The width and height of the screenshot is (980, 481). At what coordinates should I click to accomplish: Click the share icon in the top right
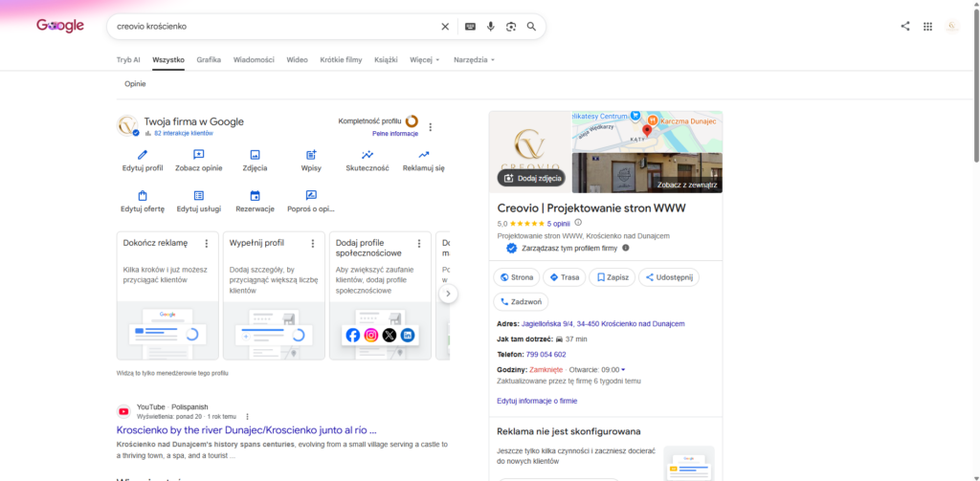[x=905, y=26]
